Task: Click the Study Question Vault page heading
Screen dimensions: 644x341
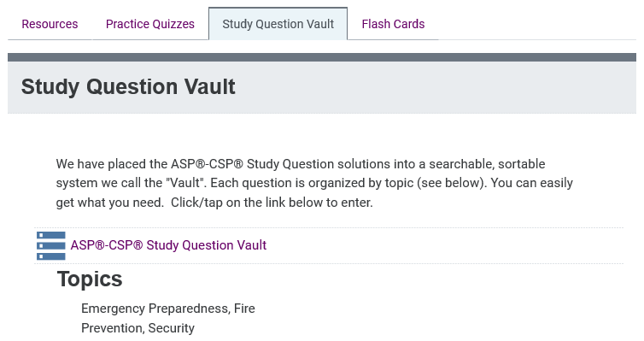Action: tap(128, 86)
